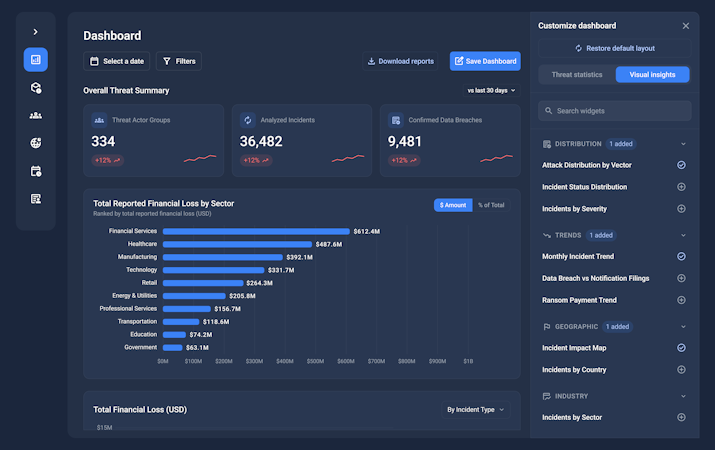
Task: Click Restore default layout
Action: coord(615,48)
